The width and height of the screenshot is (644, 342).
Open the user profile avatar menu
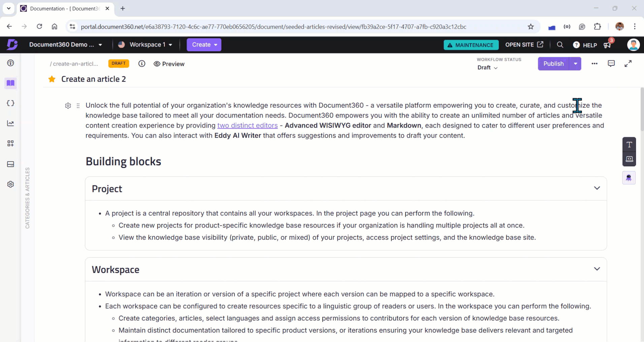click(633, 45)
